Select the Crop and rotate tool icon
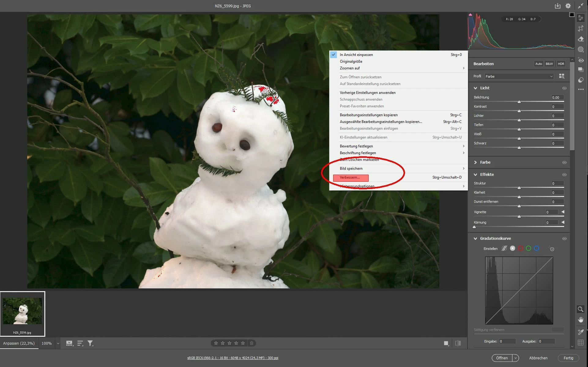Screen dimensions: 588x367 tap(581, 28)
